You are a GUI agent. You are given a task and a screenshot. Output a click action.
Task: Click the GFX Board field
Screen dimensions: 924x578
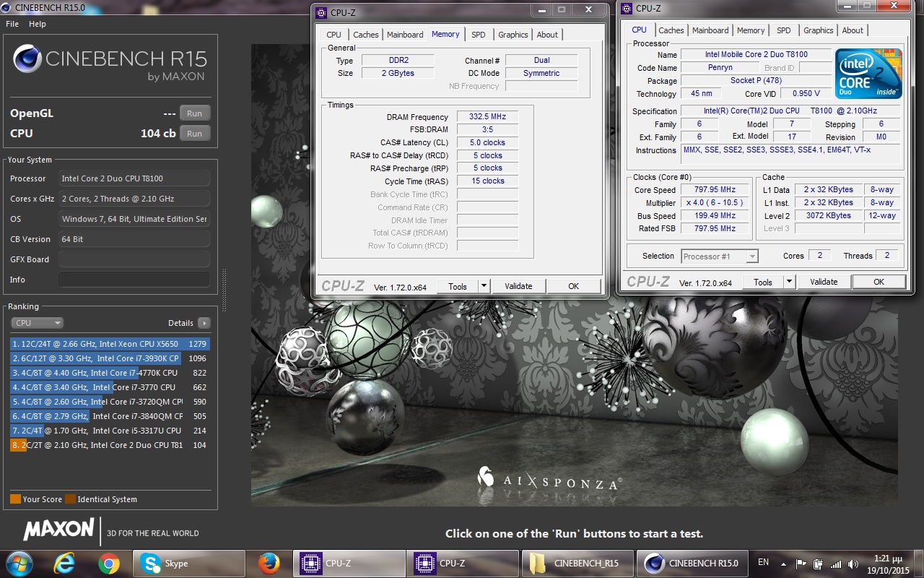[134, 259]
